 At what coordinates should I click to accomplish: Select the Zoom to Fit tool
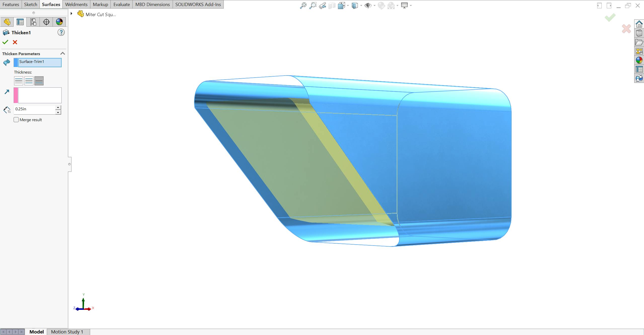[303, 5]
